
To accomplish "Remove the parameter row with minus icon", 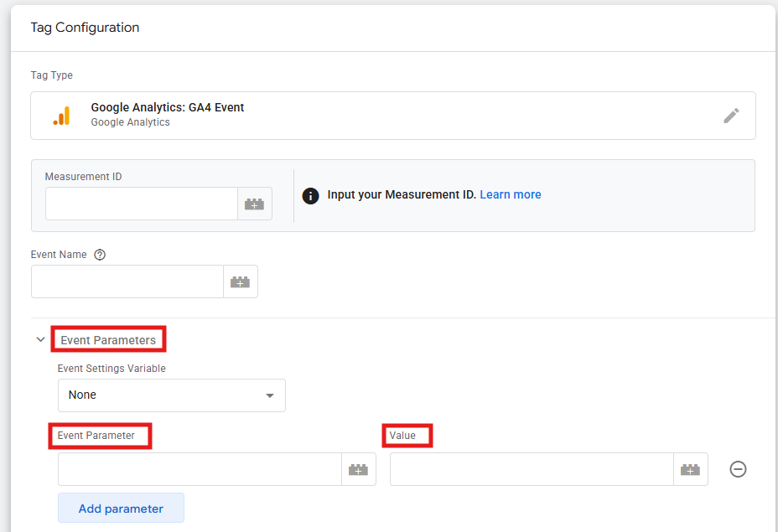I will point(738,469).
